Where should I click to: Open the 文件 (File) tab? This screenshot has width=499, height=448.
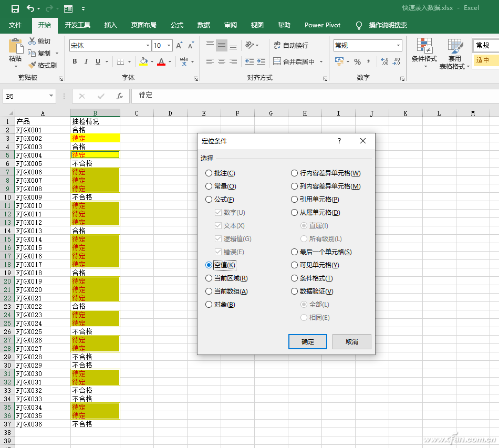pos(15,25)
